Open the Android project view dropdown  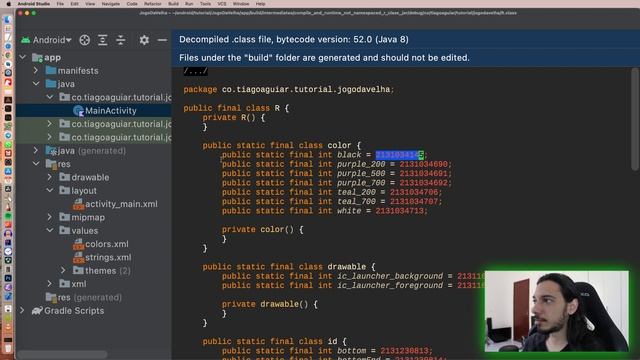point(47,40)
